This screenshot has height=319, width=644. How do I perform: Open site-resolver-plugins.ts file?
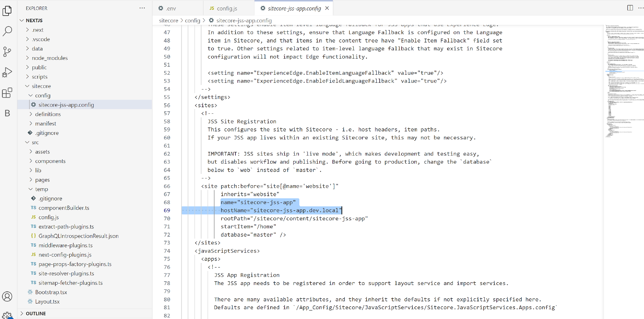click(85, 273)
